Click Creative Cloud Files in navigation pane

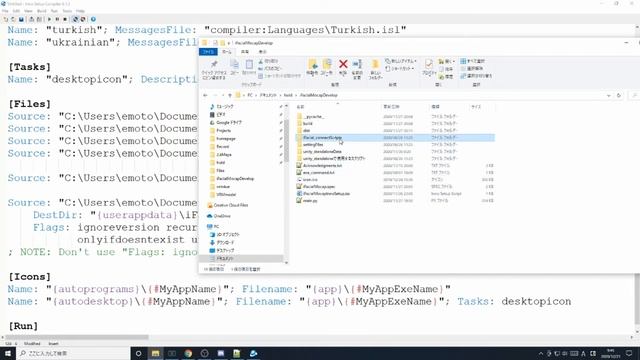(x=231, y=205)
